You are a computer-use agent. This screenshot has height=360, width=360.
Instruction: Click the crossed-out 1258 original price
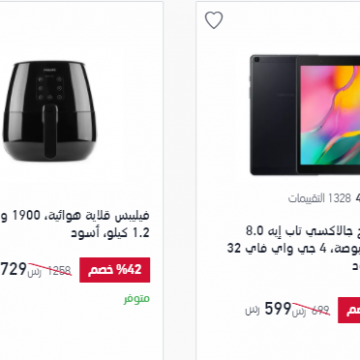[60, 270]
